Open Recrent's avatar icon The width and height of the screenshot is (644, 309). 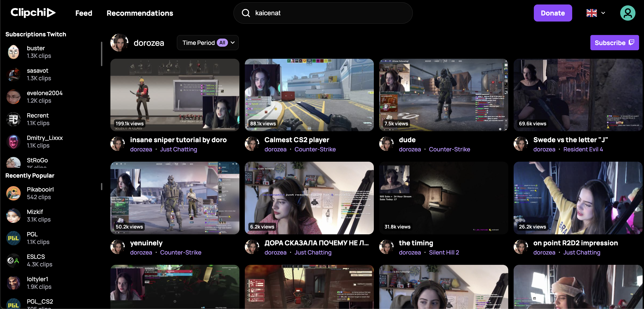pyautogui.click(x=13, y=119)
